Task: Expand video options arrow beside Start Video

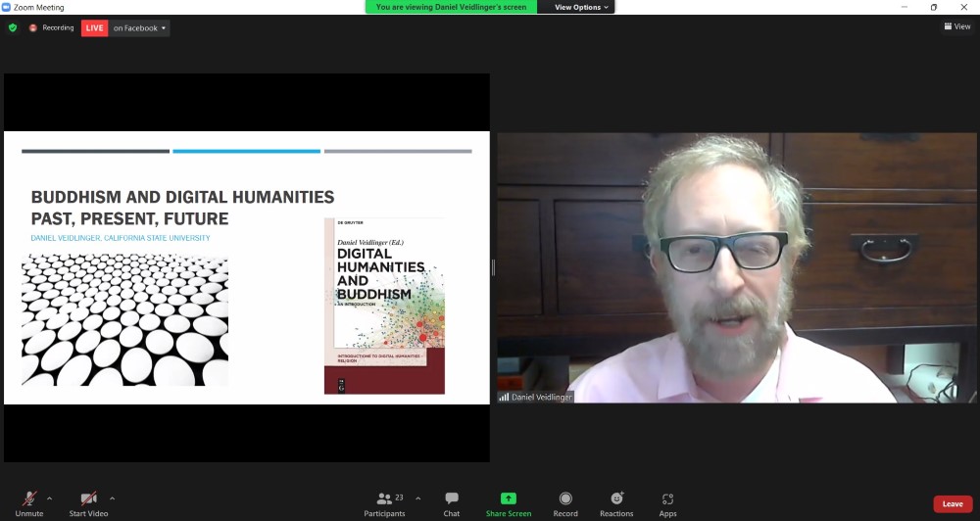Action: (112, 497)
